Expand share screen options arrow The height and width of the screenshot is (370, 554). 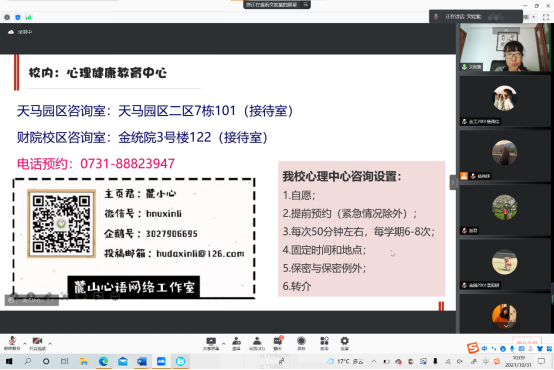click(223, 343)
